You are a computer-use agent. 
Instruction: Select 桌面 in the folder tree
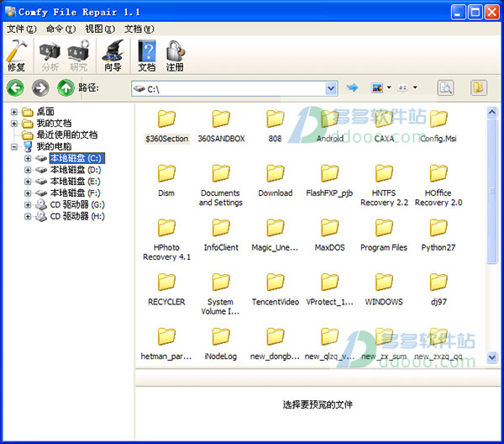point(45,112)
